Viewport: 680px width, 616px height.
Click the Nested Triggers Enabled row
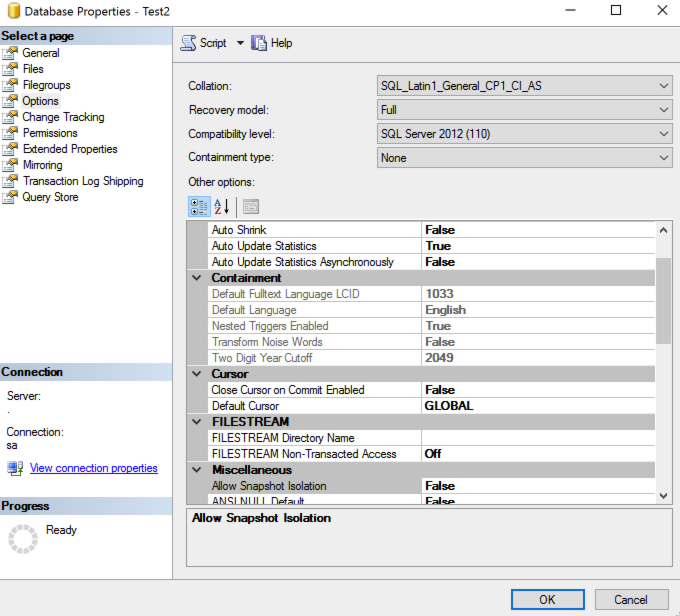coord(432,326)
